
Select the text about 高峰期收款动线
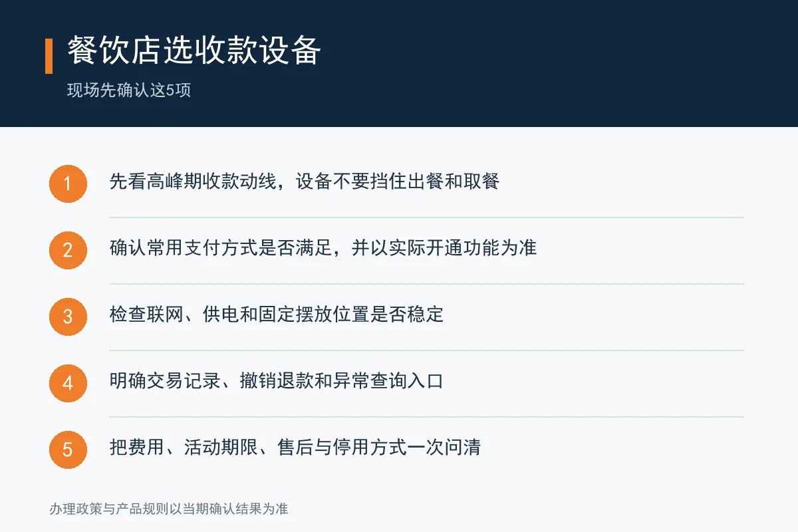[305, 182]
